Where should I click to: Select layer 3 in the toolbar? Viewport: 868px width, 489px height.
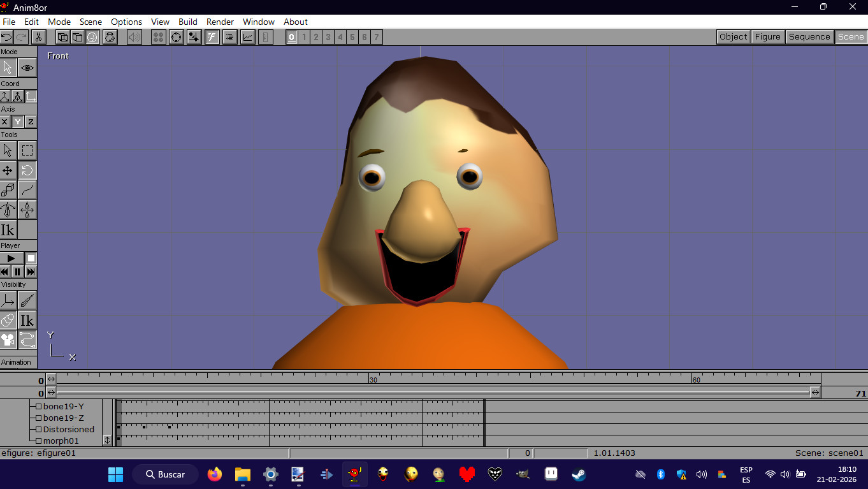(328, 37)
